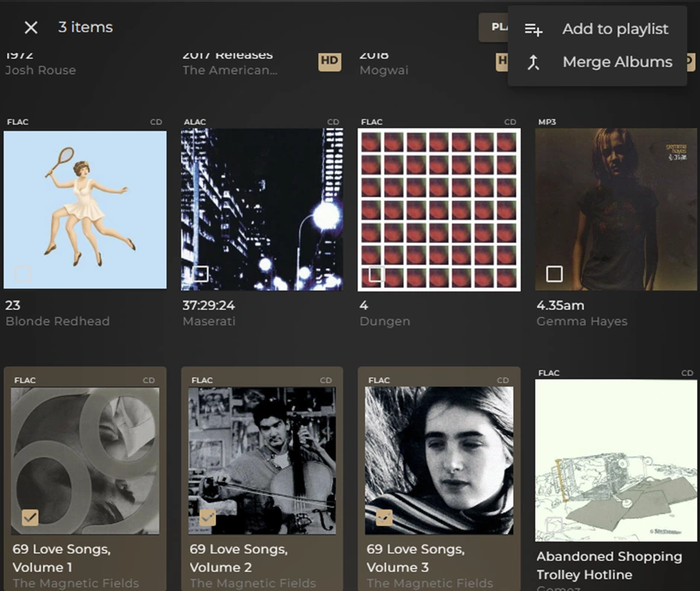The width and height of the screenshot is (700, 591).
Task: Open the Blonde Redhead artist link
Action: (x=57, y=321)
